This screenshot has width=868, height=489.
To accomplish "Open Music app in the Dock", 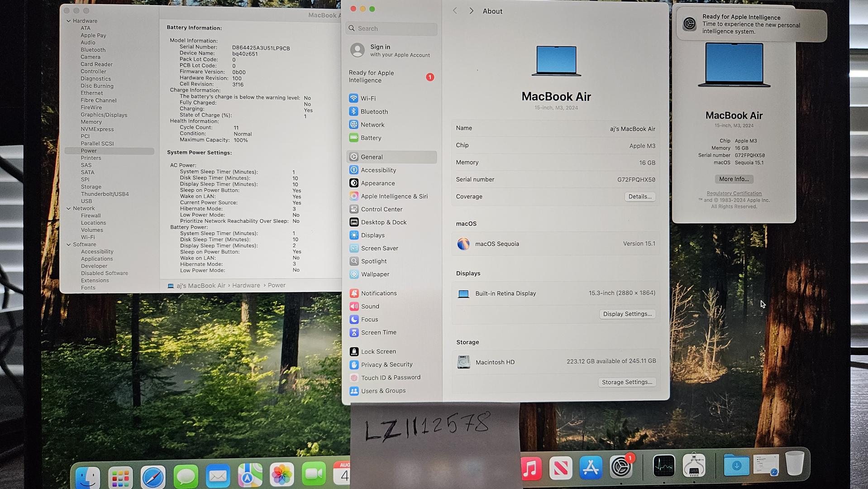I will (x=531, y=468).
